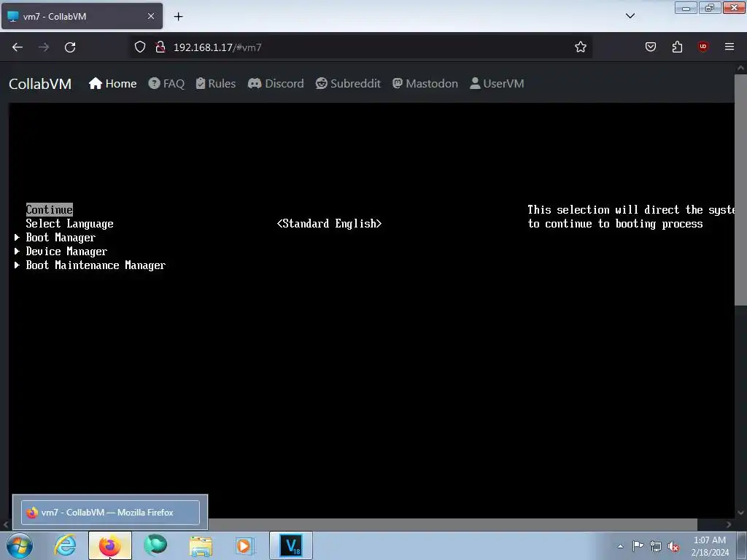Switch to Vegas Pro 18 taskbar icon
This screenshot has width=747, height=560.
[291, 545]
